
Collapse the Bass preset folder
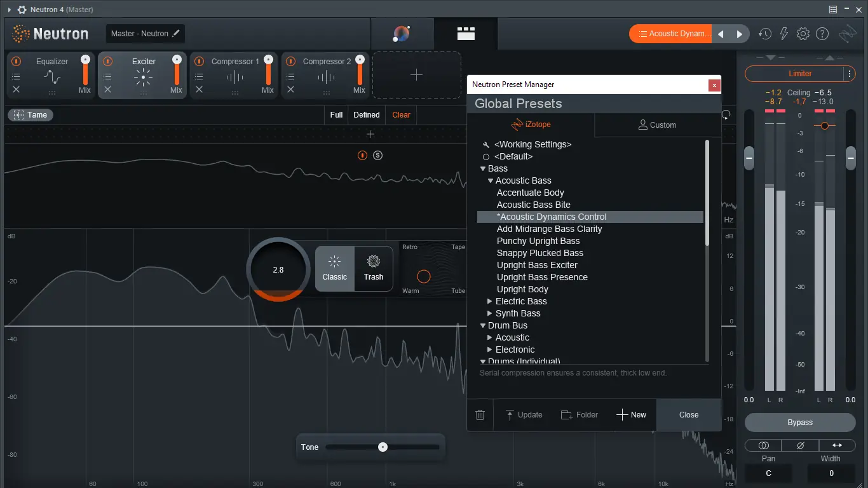[483, 169]
